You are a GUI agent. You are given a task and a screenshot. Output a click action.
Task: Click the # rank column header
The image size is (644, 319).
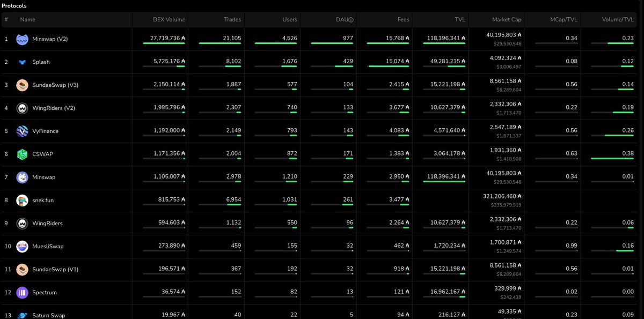tap(6, 20)
